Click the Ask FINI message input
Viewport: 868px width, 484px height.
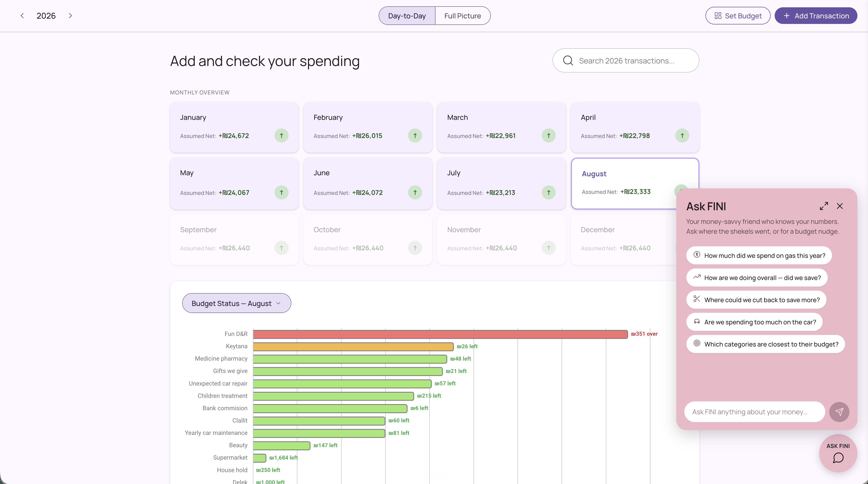[755, 412]
